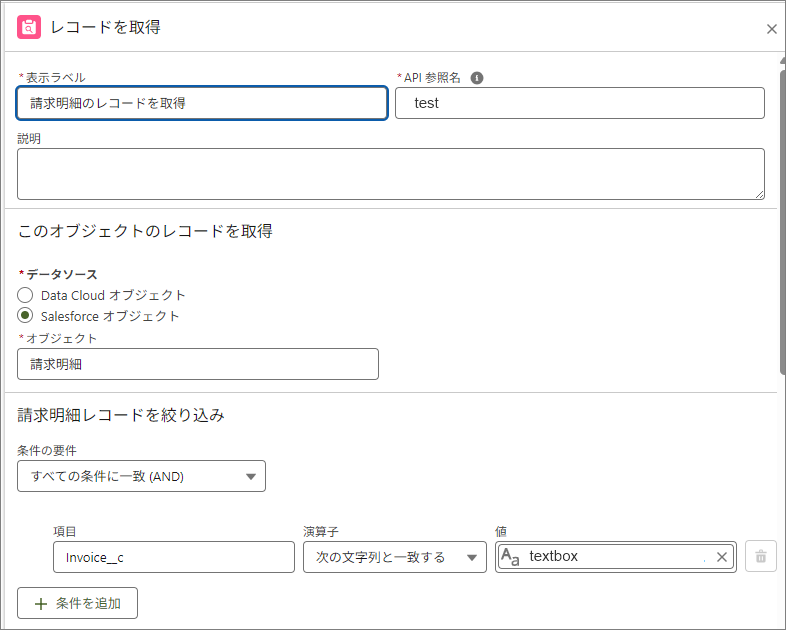
Task: Click the オブジェクト field showing 請求明細
Action: [198, 364]
